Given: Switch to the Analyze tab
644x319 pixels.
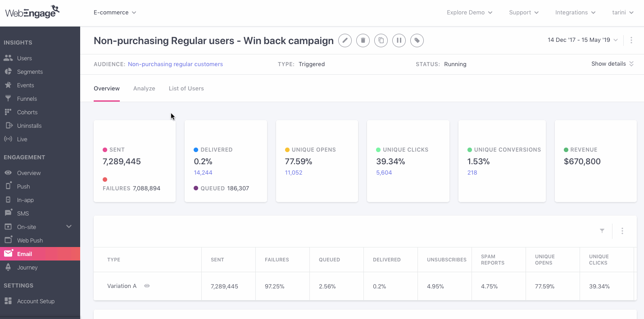Looking at the screenshot, I should click(144, 89).
